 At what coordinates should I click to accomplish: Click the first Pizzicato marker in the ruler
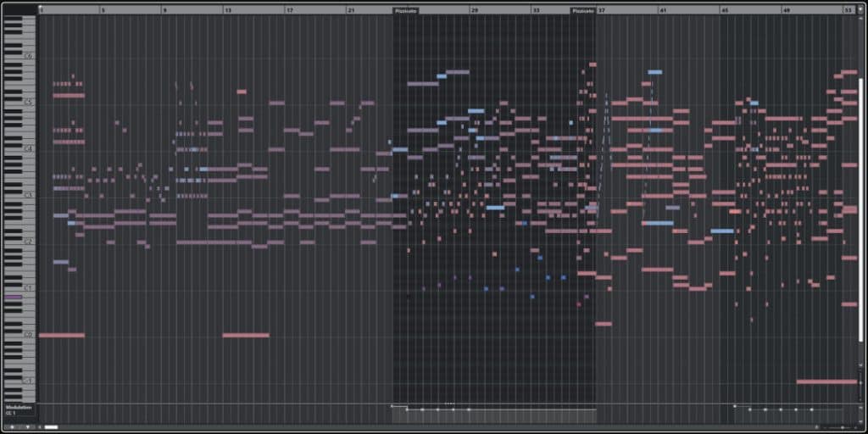(x=406, y=11)
